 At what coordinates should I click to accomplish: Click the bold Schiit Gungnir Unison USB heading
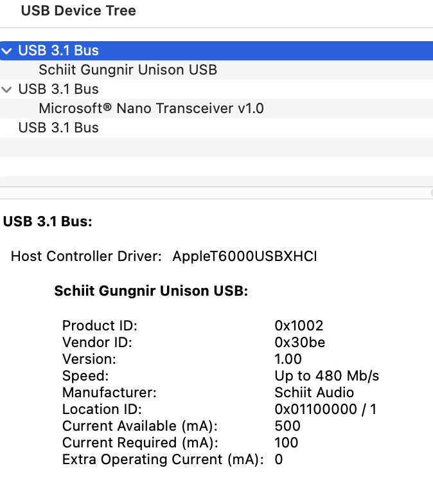click(151, 291)
